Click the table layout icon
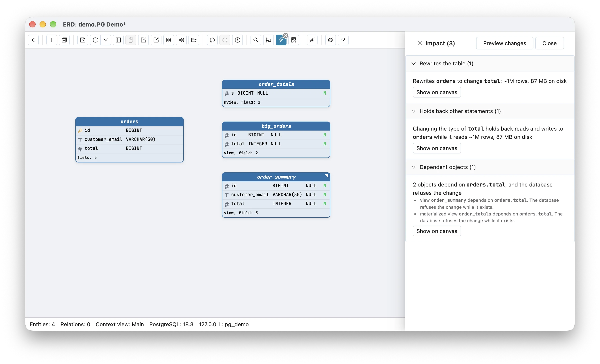The width and height of the screenshot is (600, 364). pos(118,40)
